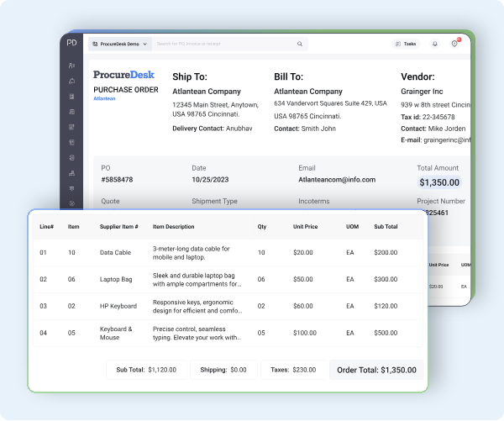The image size is (504, 421).
Task: Select the Laptop Bag supplier item cell
Action: [x=116, y=279]
